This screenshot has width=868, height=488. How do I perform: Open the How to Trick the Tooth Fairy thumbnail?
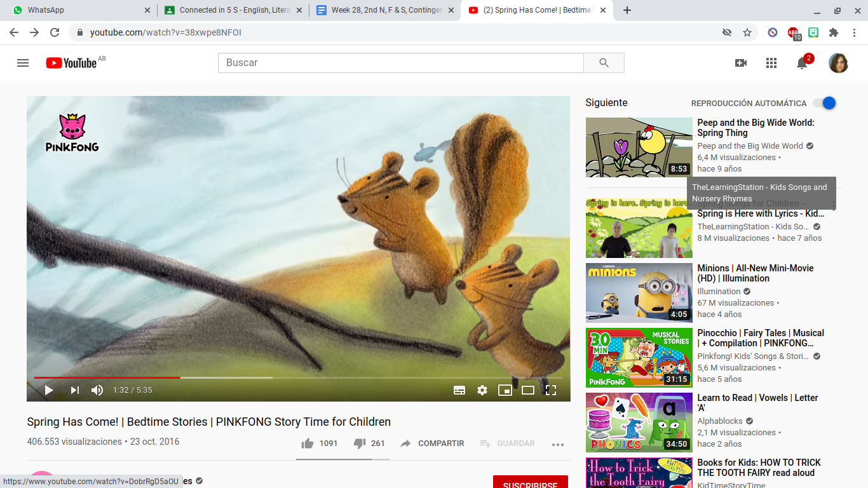click(639, 473)
